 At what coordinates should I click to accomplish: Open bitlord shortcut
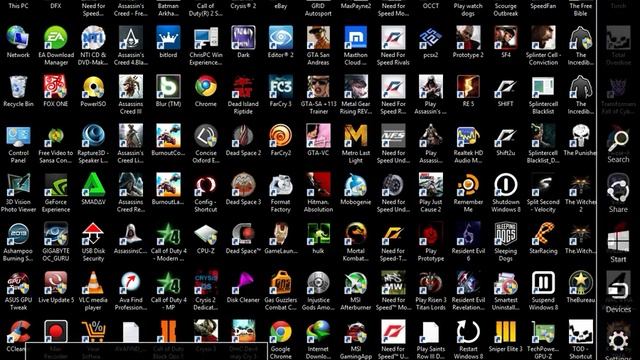click(168, 38)
